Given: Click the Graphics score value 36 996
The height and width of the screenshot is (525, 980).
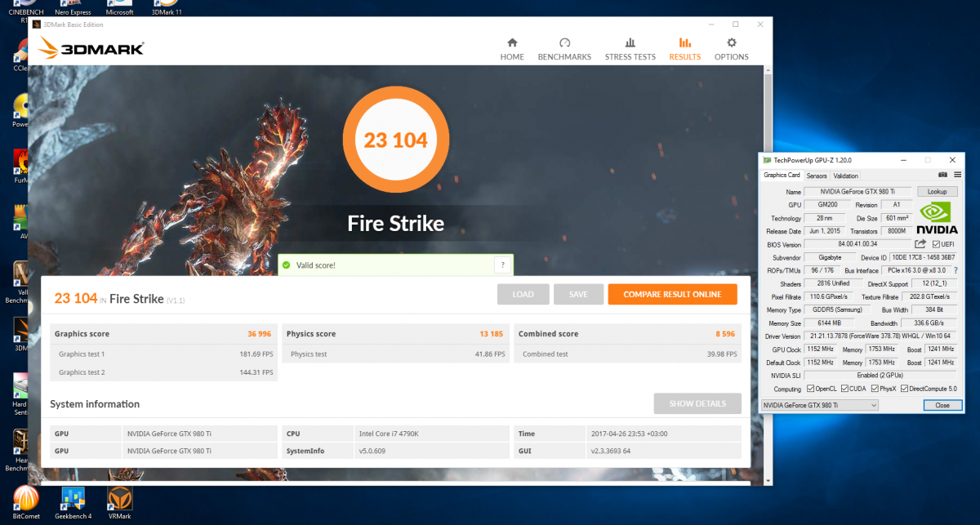Looking at the screenshot, I should [x=259, y=334].
